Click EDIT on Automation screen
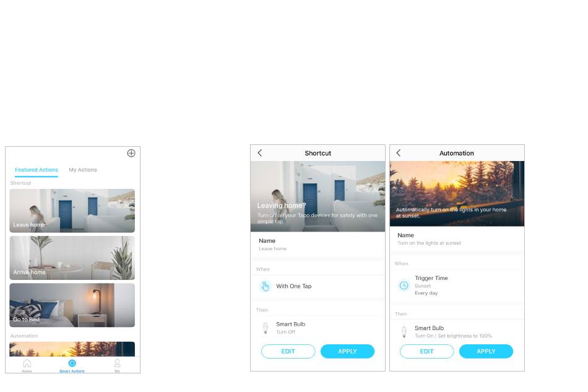The height and width of the screenshot is (392, 588). click(426, 352)
